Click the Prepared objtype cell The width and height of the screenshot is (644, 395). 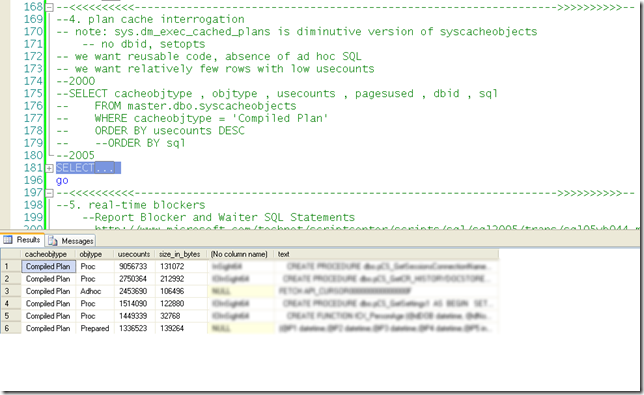[95, 328]
